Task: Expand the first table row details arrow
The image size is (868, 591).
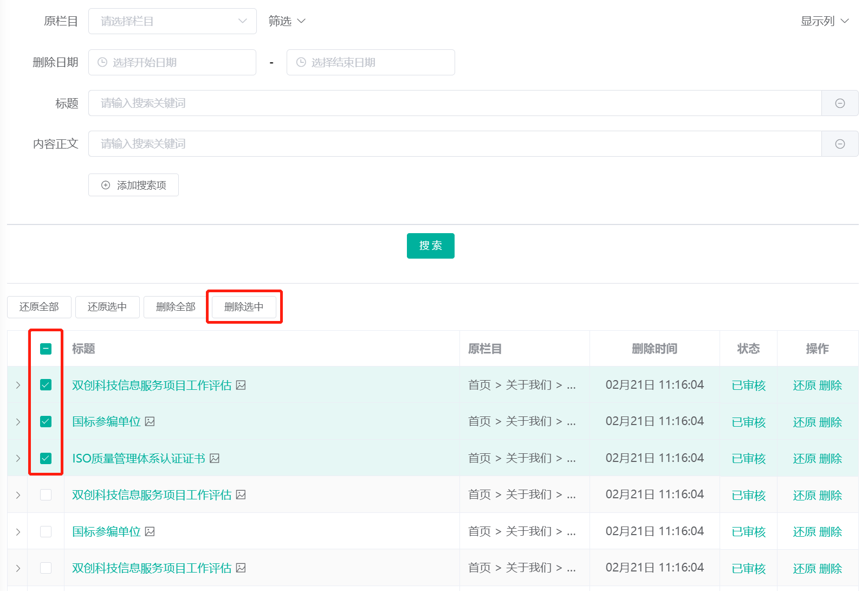Action: coord(18,385)
